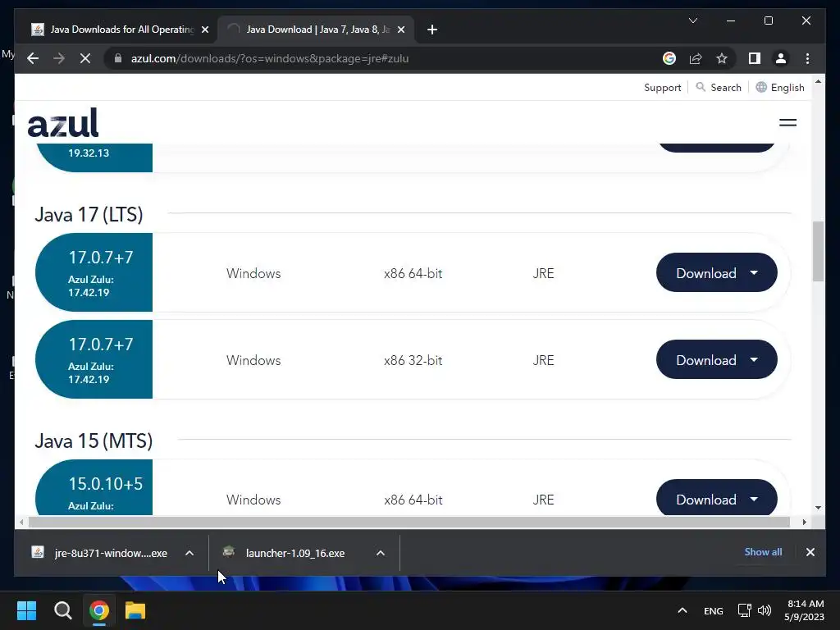Expand options for launcher-1.09_16.exe download
The image size is (840, 630).
[381, 553]
